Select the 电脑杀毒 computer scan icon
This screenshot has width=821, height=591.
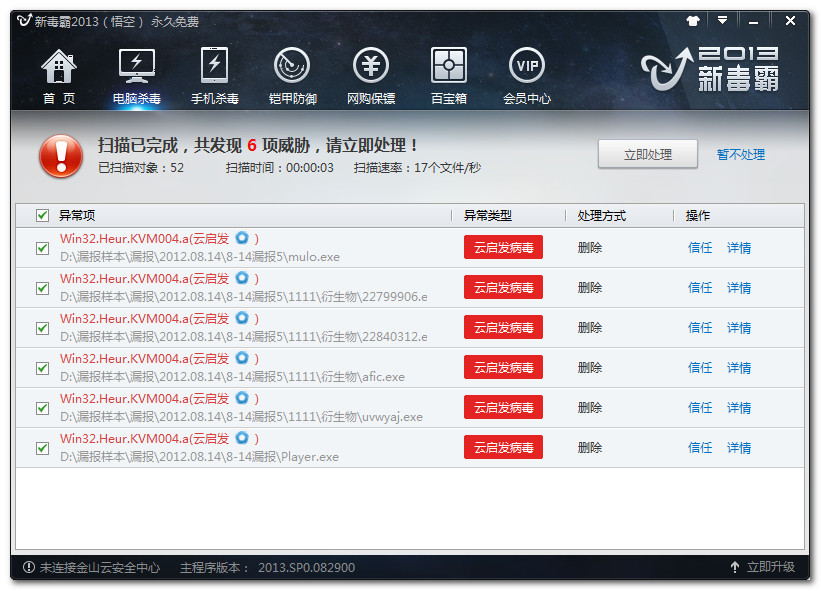(137, 66)
